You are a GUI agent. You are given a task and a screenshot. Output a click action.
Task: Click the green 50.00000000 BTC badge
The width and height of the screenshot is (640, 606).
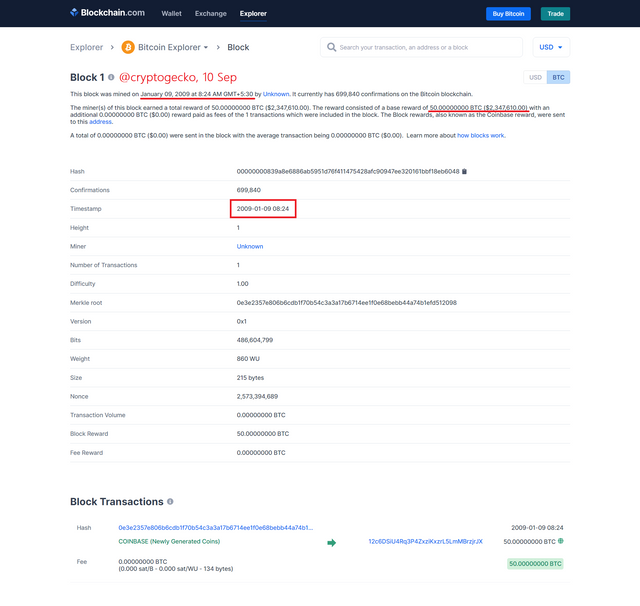[x=535, y=564]
